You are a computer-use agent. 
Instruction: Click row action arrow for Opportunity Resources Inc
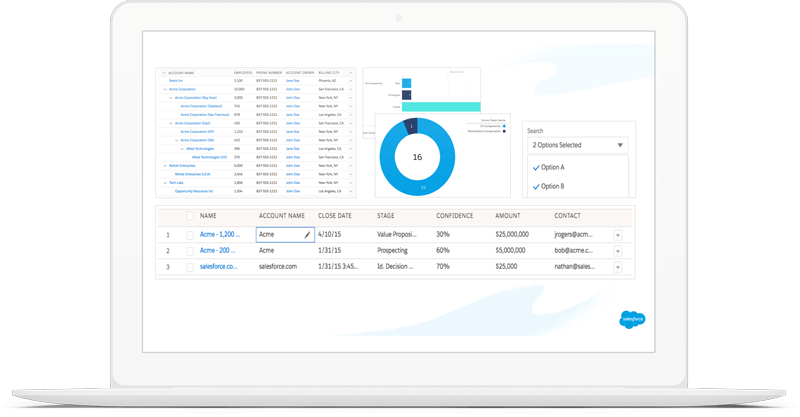point(349,190)
